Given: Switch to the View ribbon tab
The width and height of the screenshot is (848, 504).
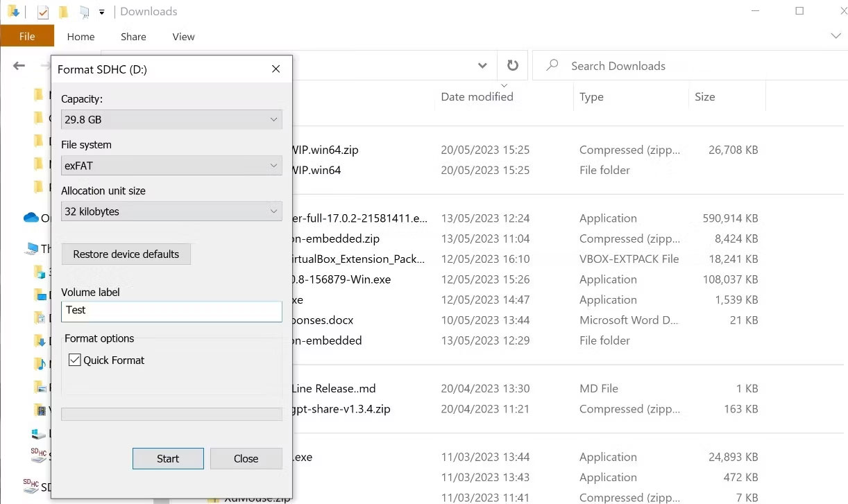Looking at the screenshot, I should tap(183, 37).
